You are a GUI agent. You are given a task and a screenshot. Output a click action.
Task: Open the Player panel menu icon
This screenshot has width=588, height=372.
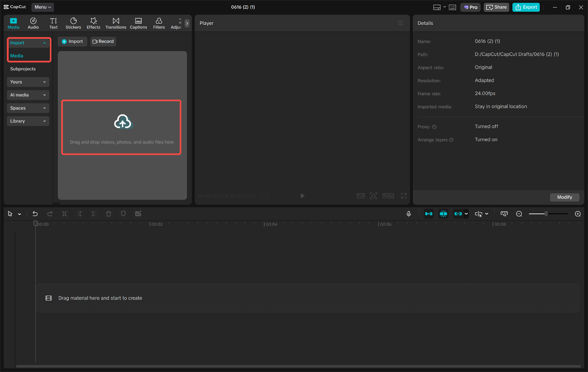[401, 23]
